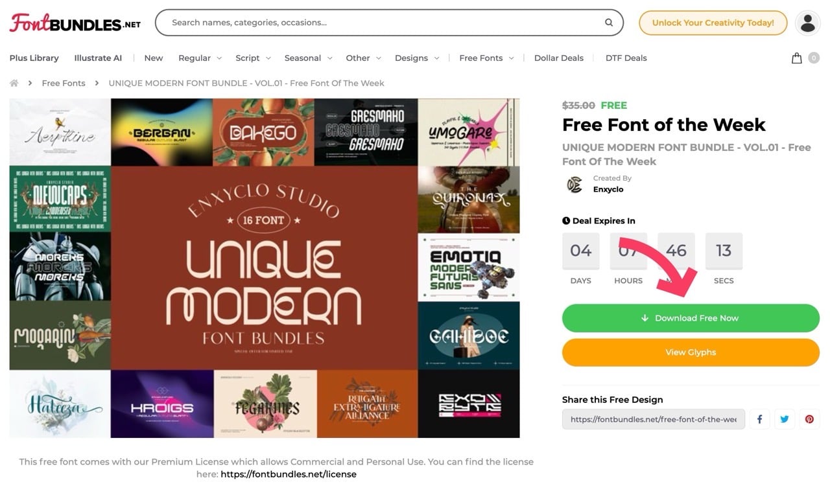Open the fontbundles.net/license link
Viewport: 830px width, 504px height.
pos(289,474)
